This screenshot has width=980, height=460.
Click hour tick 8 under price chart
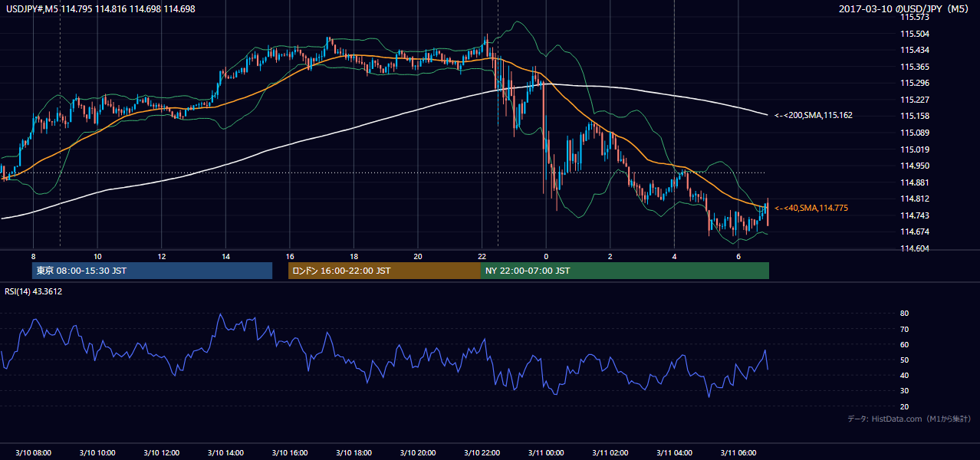pyautogui.click(x=33, y=255)
